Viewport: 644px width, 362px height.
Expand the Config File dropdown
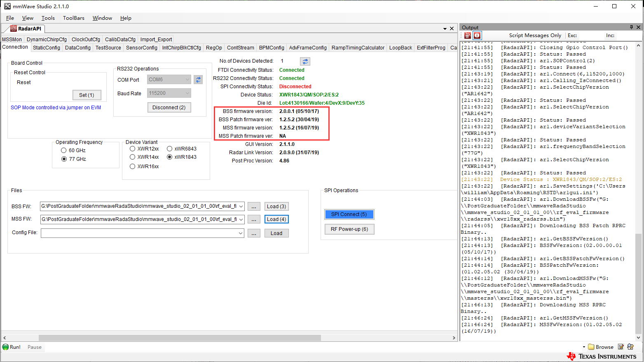[x=241, y=233]
